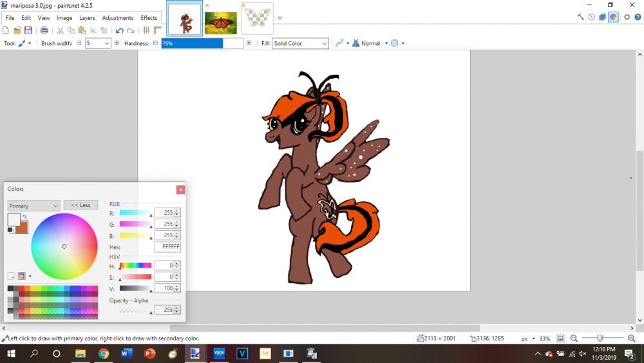Switch to the monarch butterfly image thumbnail
644x363 pixels.
pyautogui.click(x=220, y=23)
